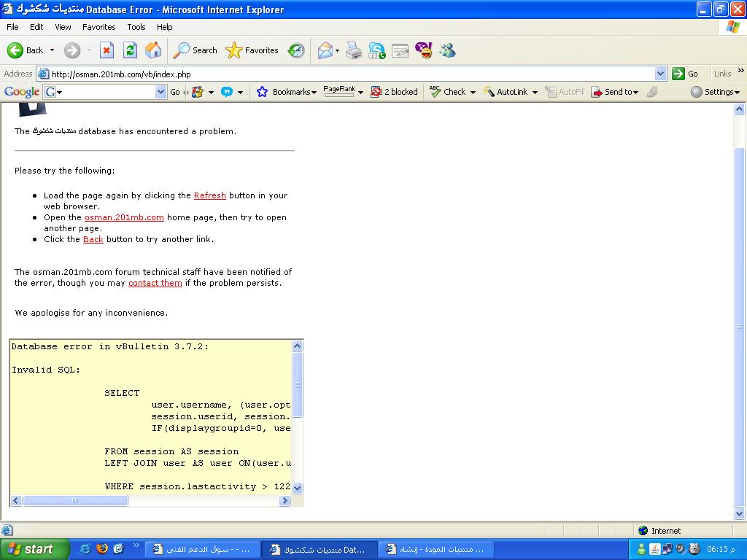Click the 2 blocked popup blocker
This screenshot has width=747, height=560.
pos(394,92)
